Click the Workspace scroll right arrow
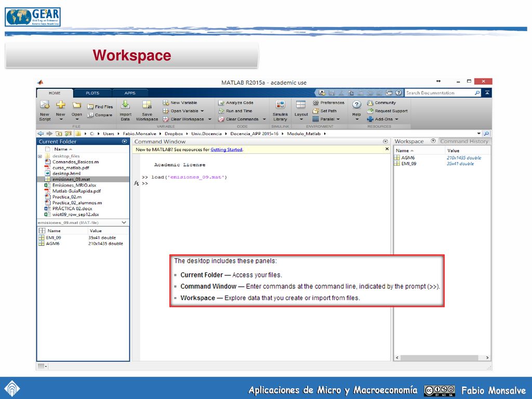This screenshot has height=399, width=532. [487, 357]
